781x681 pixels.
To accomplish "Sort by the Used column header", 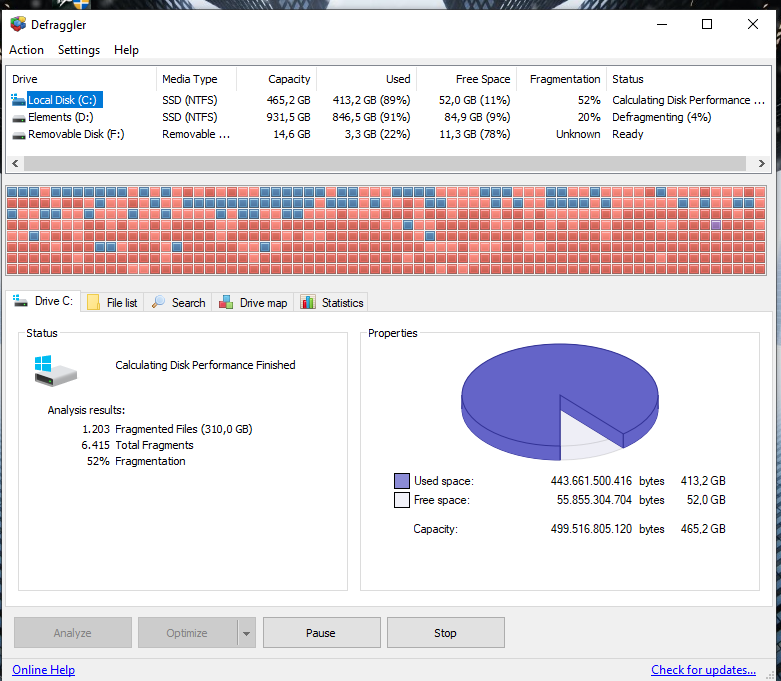I will (x=367, y=79).
